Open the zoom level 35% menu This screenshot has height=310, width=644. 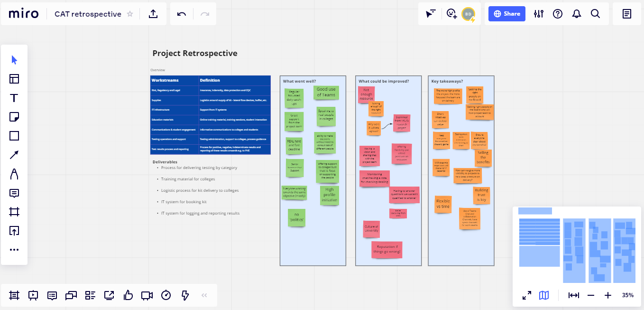[x=627, y=295]
